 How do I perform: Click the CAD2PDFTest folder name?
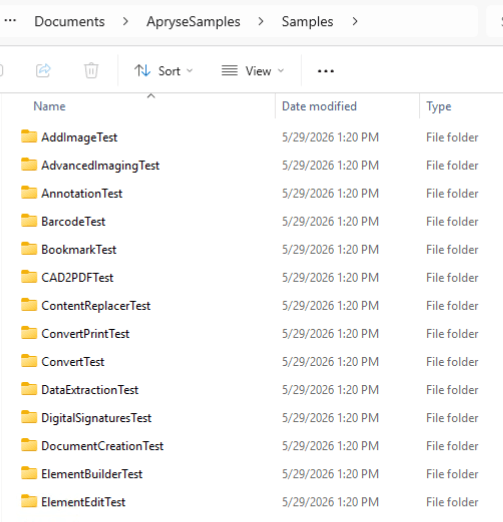(77, 278)
